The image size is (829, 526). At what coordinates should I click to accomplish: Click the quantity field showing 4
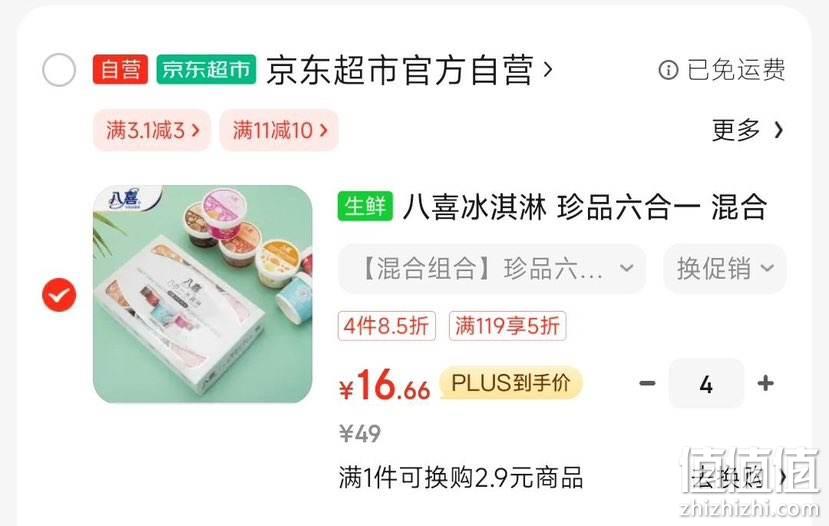coord(706,383)
